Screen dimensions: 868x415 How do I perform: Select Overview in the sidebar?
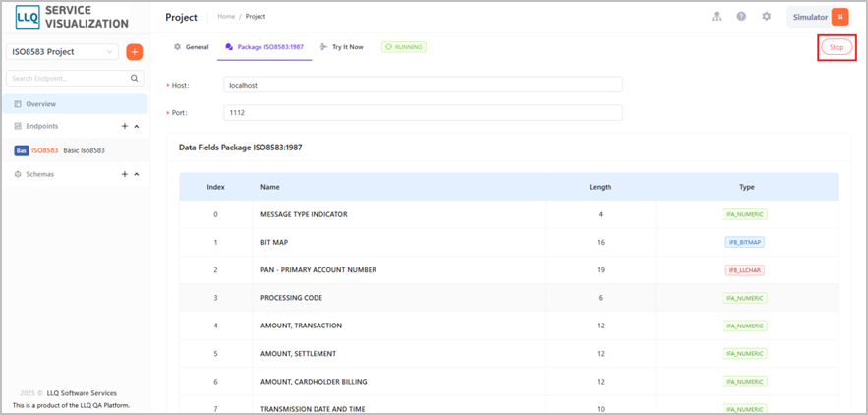[75, 103]
